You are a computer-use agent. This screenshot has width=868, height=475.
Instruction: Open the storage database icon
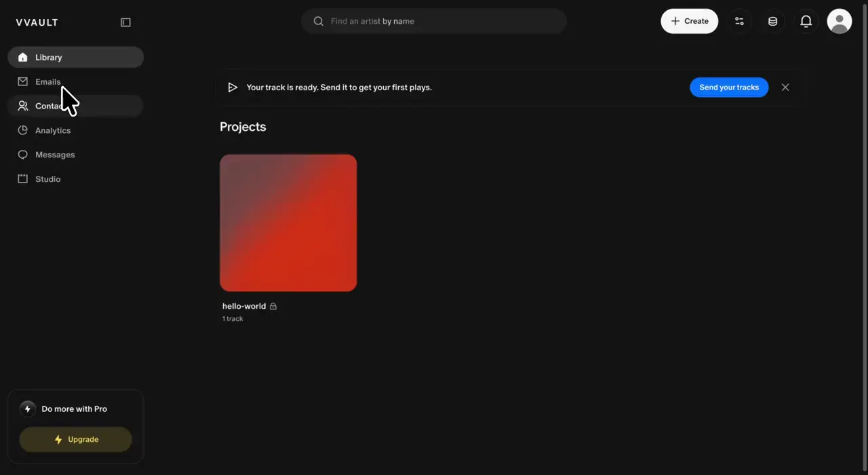coord(772,21)
